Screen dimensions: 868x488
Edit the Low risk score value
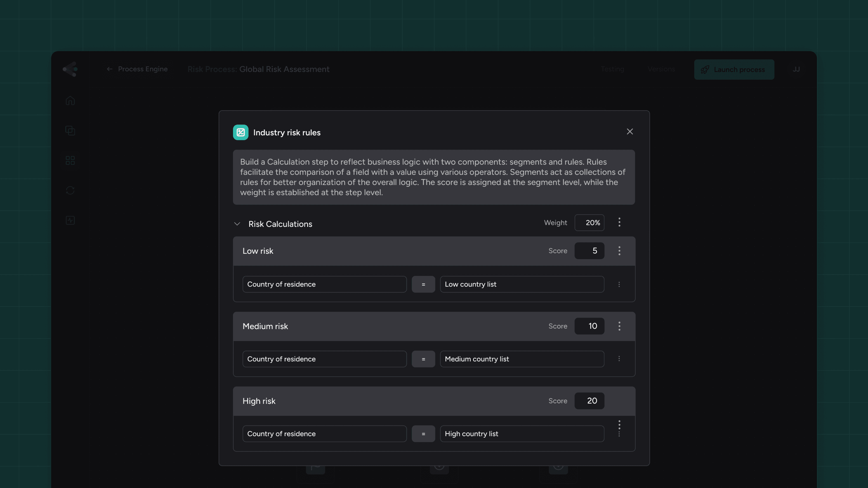589,251
